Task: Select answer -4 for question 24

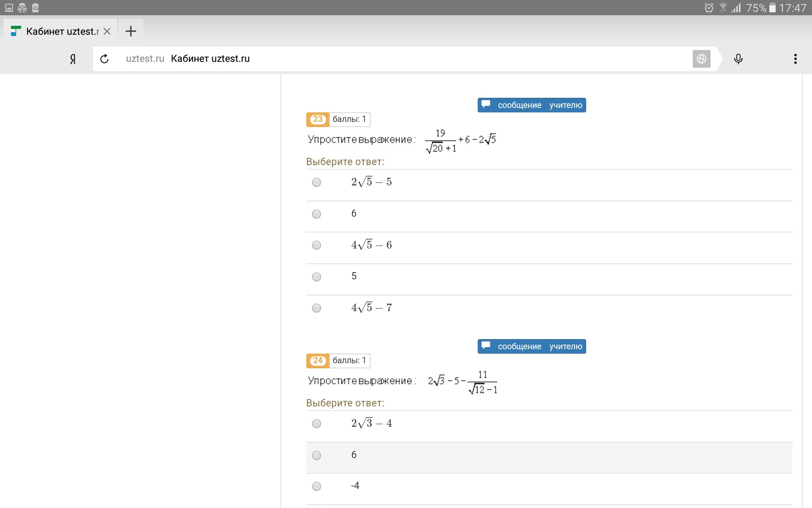Action: (x=316, y=486)
